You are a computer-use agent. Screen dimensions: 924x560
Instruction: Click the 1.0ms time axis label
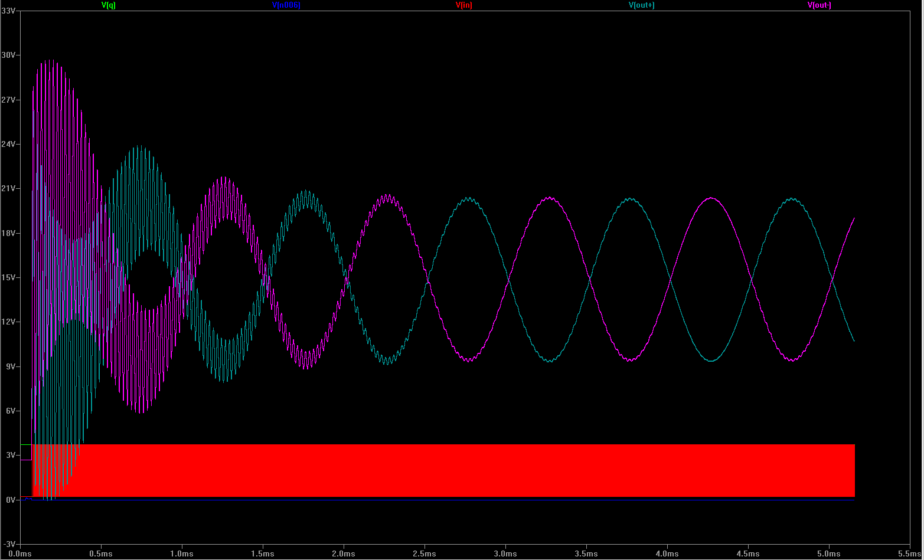coord(182,554)
